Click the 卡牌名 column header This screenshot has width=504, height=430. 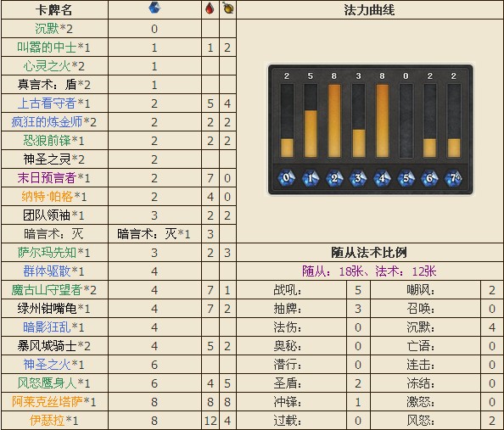[53, 10]
